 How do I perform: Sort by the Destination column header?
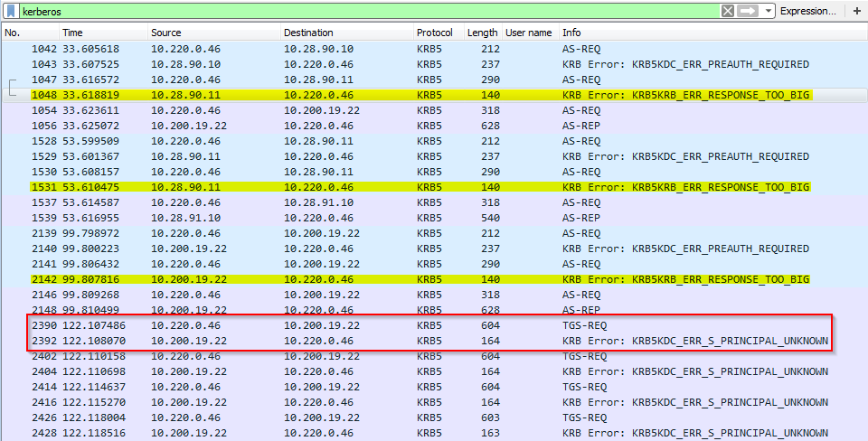[x=347, y=33]
